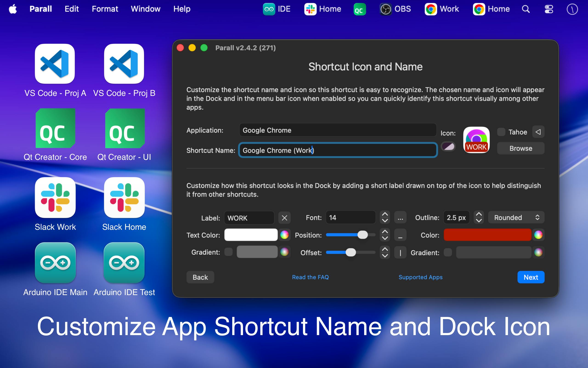Click the OBS menu bar icon
Image resolution: width=588 pixels, height=368 pixels.
tap(395, 9)
